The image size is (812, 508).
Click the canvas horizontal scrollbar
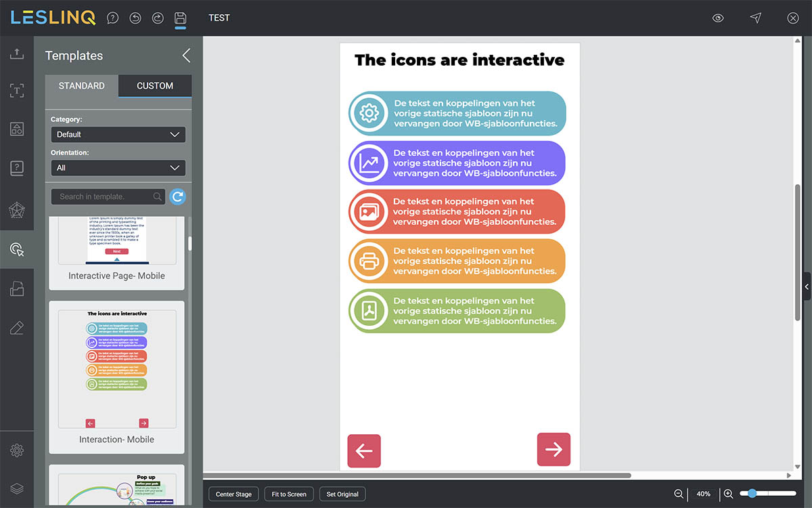417,475
